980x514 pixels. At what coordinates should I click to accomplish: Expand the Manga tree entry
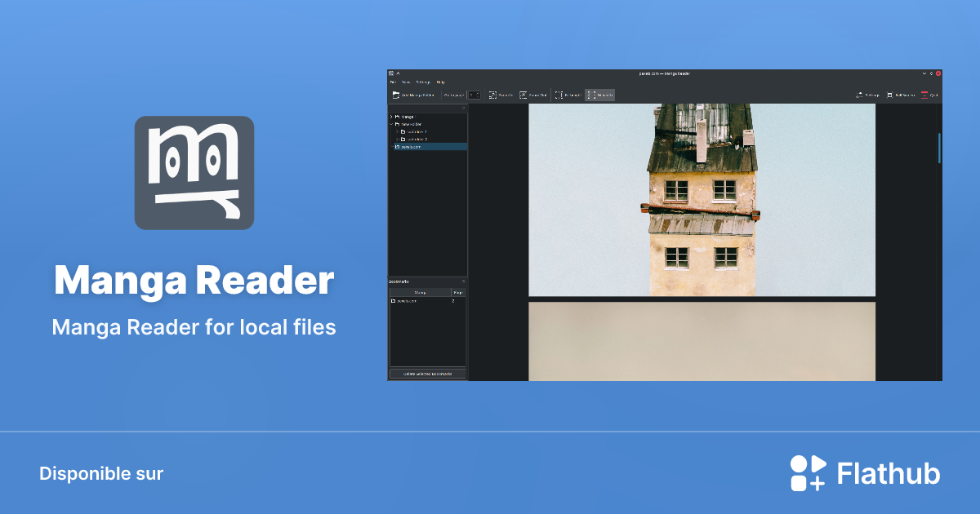[390, 117]
